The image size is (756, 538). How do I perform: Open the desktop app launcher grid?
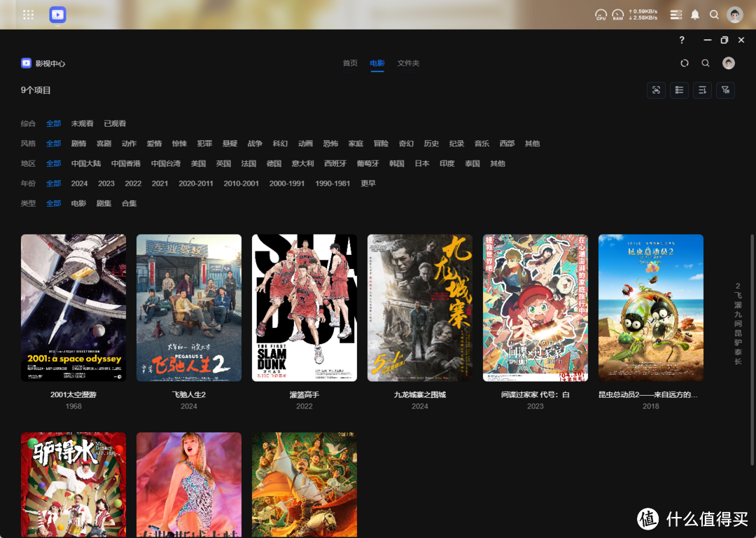(28, 15)
